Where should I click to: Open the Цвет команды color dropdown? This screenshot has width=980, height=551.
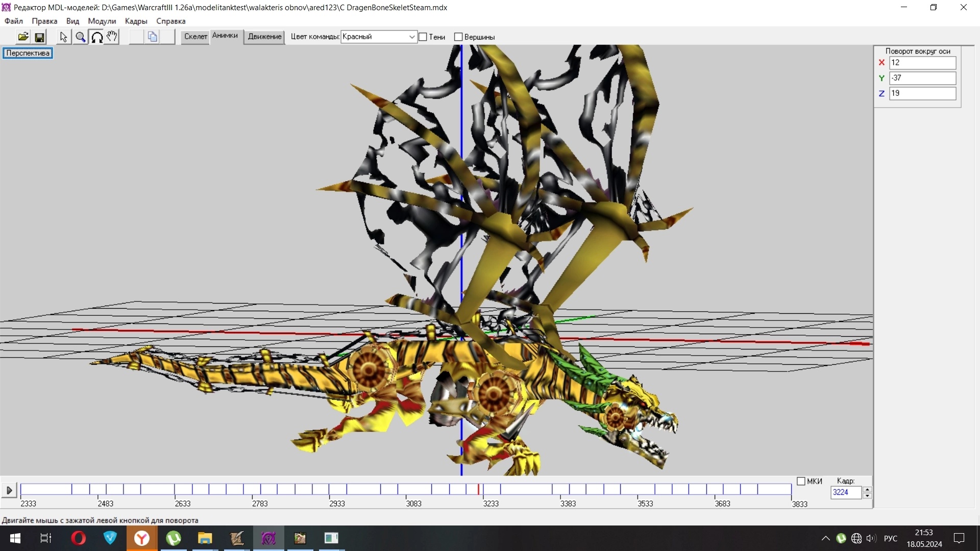tap(411, 37)
